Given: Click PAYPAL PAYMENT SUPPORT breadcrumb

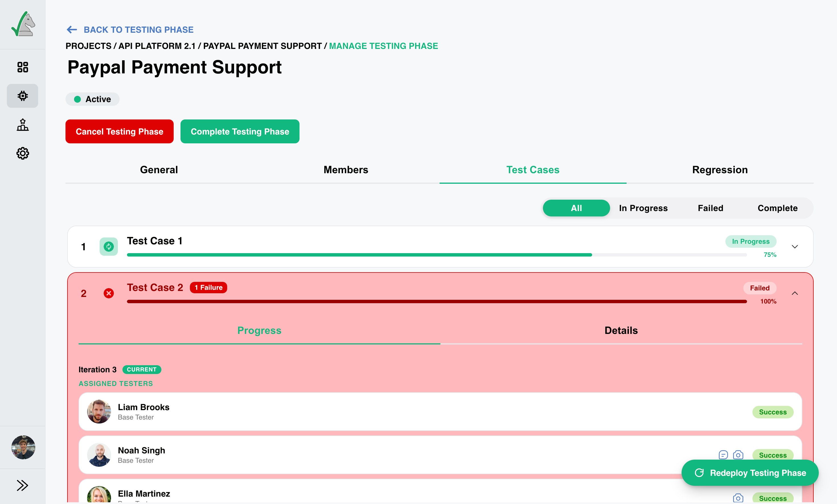Looking at the screenshot, I should pyautogui.click(x=262, y=46).
